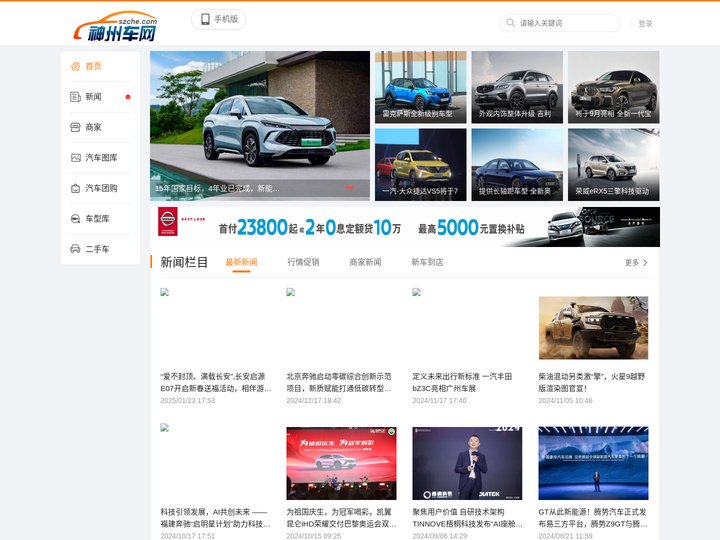Click the chevron arrow beside 更多
Screen dimensions: 720x540
click(645, 263)
